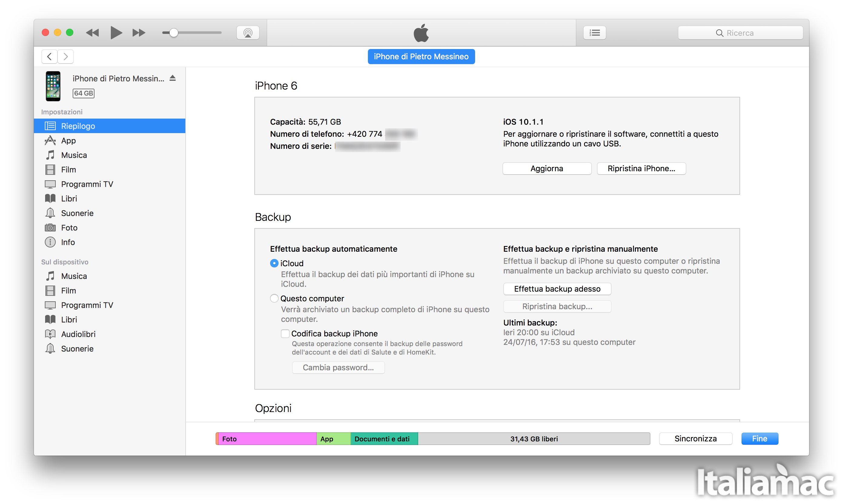The width and height of the screenshot is (843, 504).
Task: Click the App Store icon beside App
Action: 50,140
